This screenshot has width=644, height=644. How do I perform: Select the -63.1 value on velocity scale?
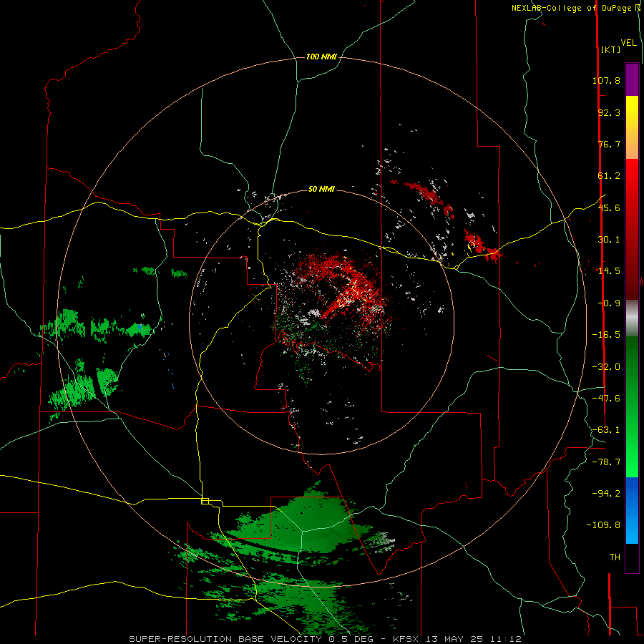[606, 430]
